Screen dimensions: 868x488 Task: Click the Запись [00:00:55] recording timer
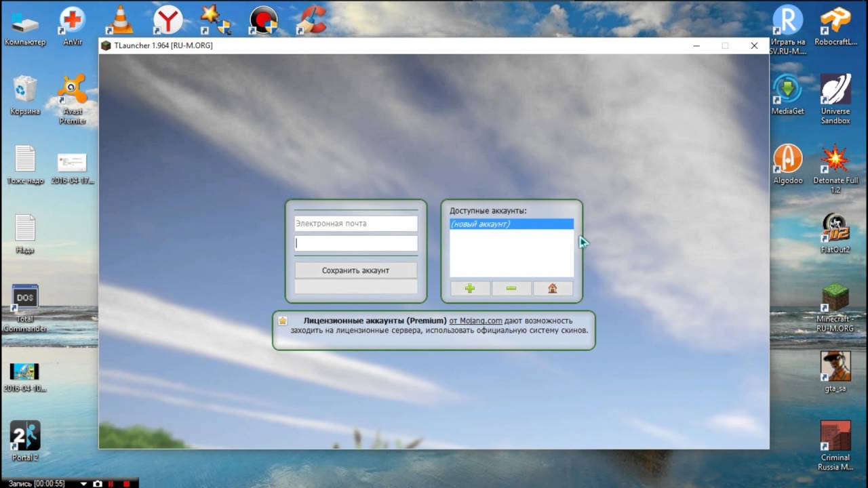(x=37, y=483)
